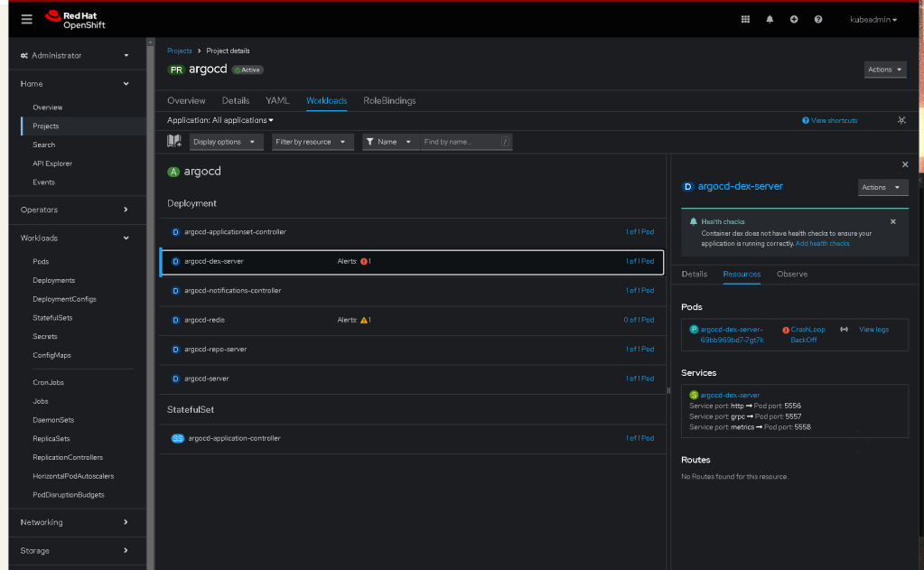Click the red alert icon on argocd-dex-server

(x=364, y=261)
